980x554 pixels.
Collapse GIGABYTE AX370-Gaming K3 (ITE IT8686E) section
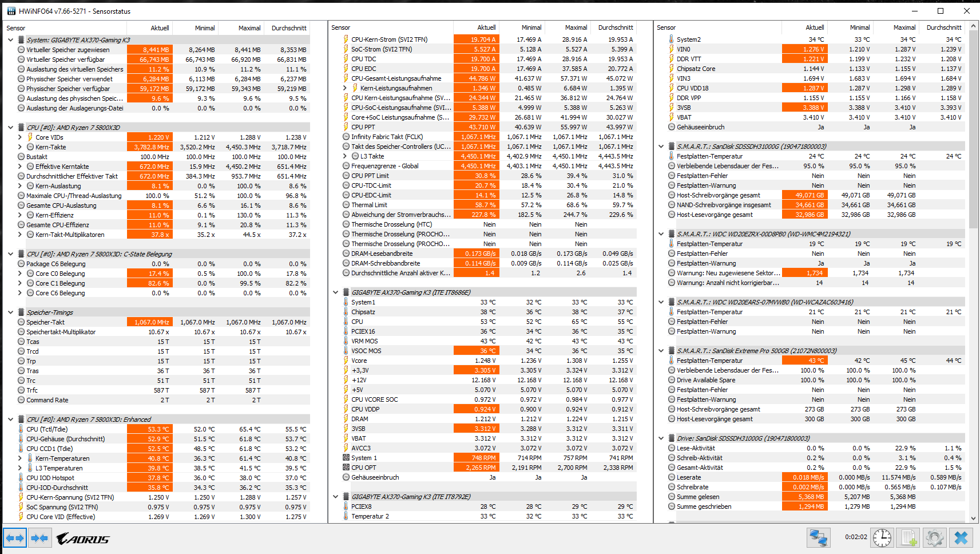point(336,292)
